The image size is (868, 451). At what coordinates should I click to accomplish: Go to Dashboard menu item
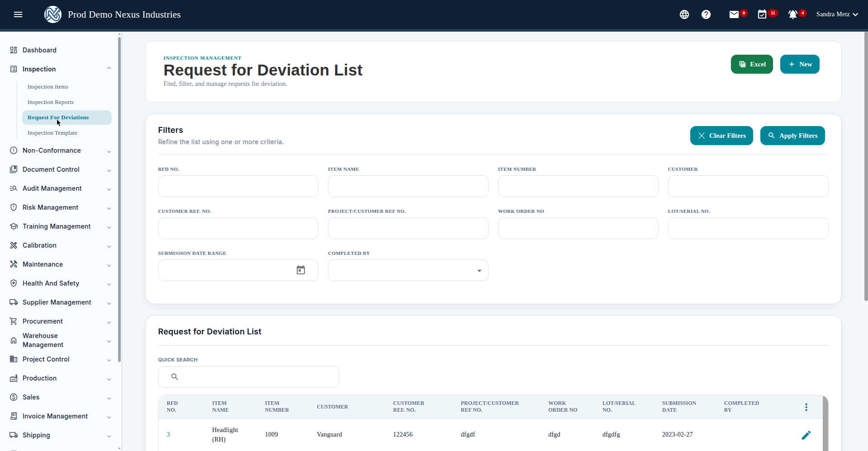pyautogui.click(x=39, y=50)
